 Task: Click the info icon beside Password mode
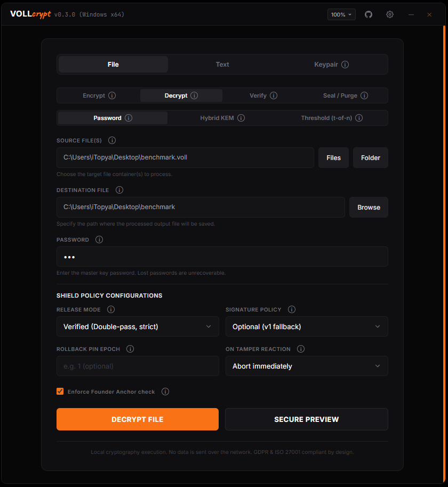click(129, 118)
